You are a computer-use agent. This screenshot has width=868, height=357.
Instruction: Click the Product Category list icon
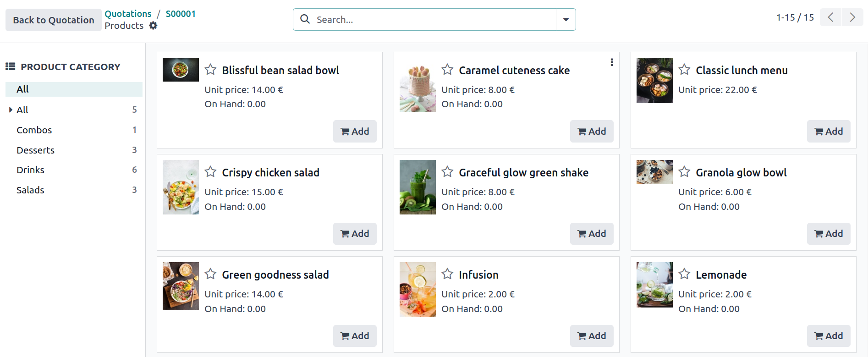(10, 66)
